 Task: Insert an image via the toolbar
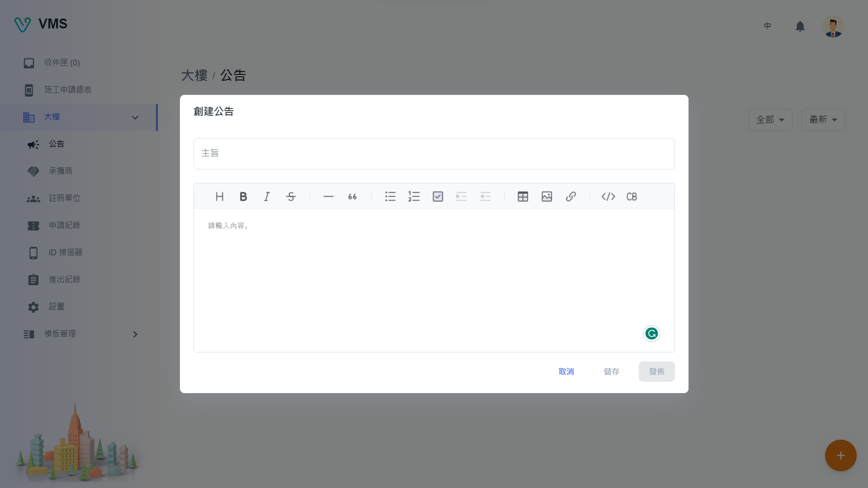[547, 197]
